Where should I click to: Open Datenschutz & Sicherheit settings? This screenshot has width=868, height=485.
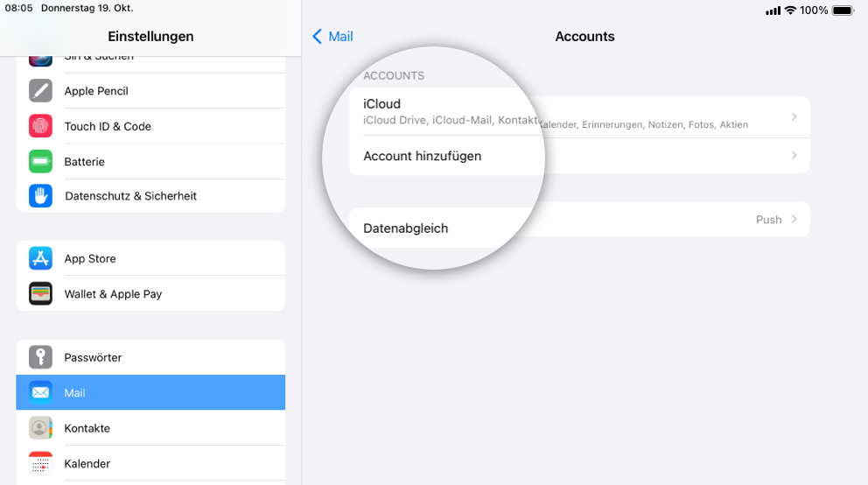click(150, 196)
